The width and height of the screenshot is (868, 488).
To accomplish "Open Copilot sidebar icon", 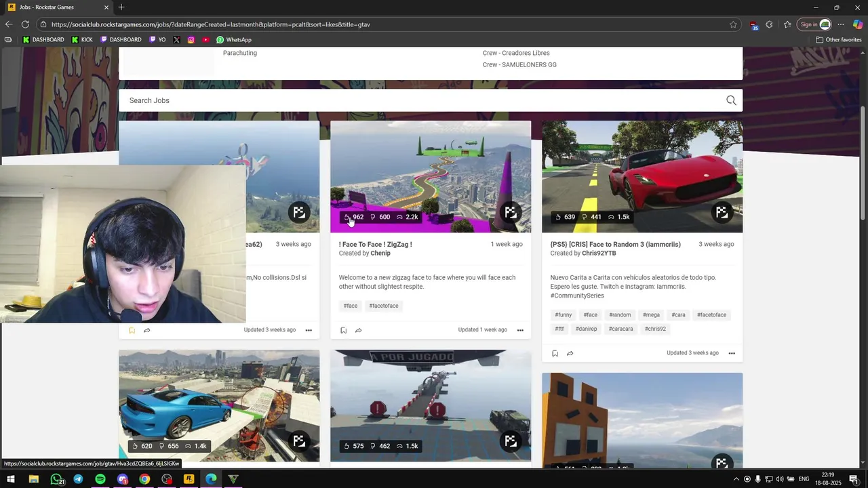I will 858,24.
